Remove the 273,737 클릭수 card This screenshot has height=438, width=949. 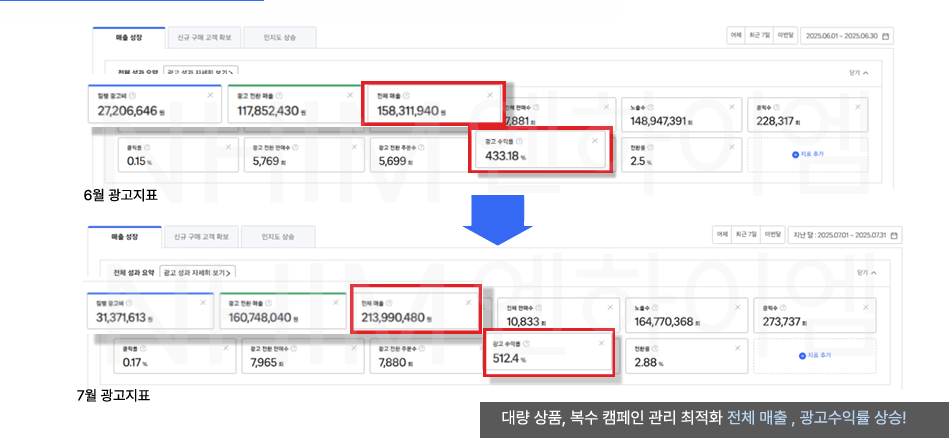(865, 307)
